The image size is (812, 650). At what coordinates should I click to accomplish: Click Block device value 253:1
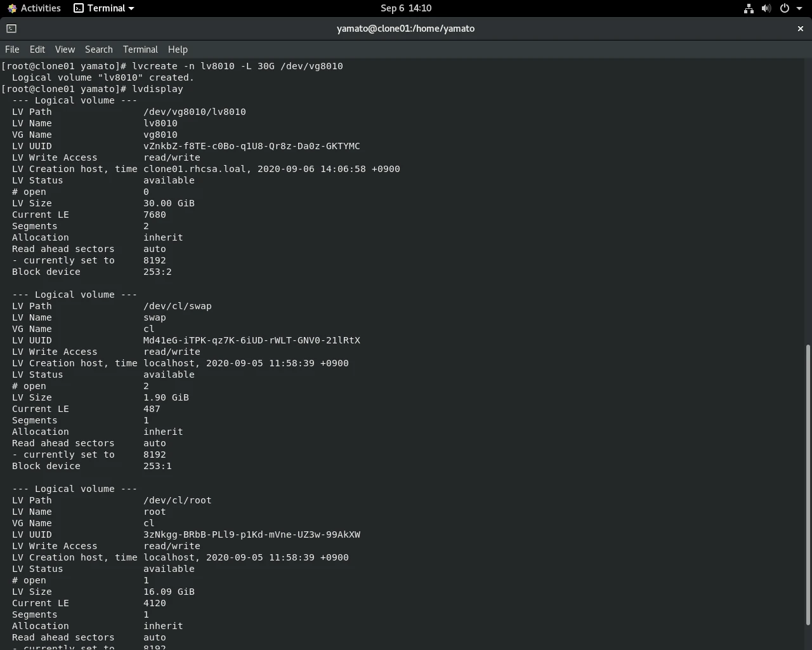tap(157, 466)
